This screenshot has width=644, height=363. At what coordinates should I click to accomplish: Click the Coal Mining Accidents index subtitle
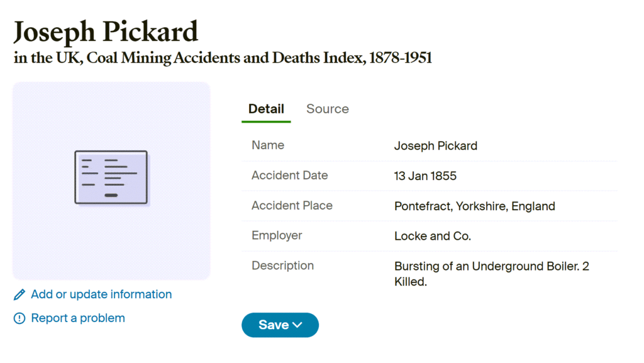coord(223,59)
